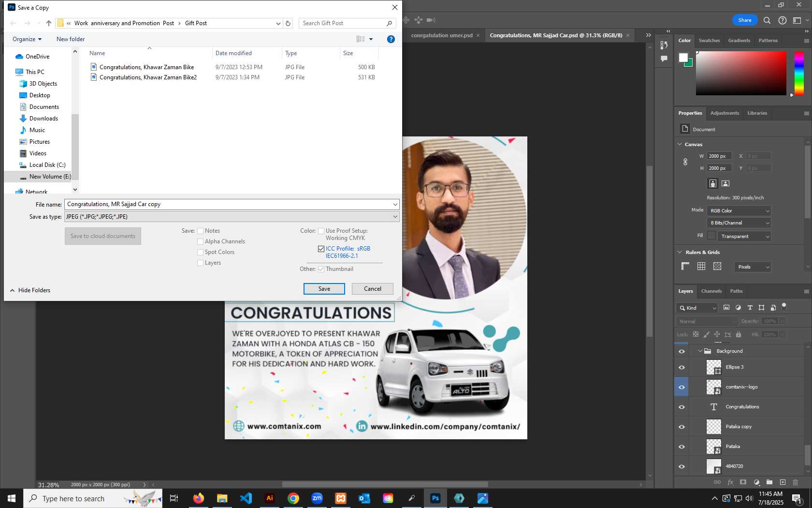Image resolution: width=812 pixels, height=508 pixels.
Task: Toggle the grid icon in Rulers & Grids
Action: point(701,266)
